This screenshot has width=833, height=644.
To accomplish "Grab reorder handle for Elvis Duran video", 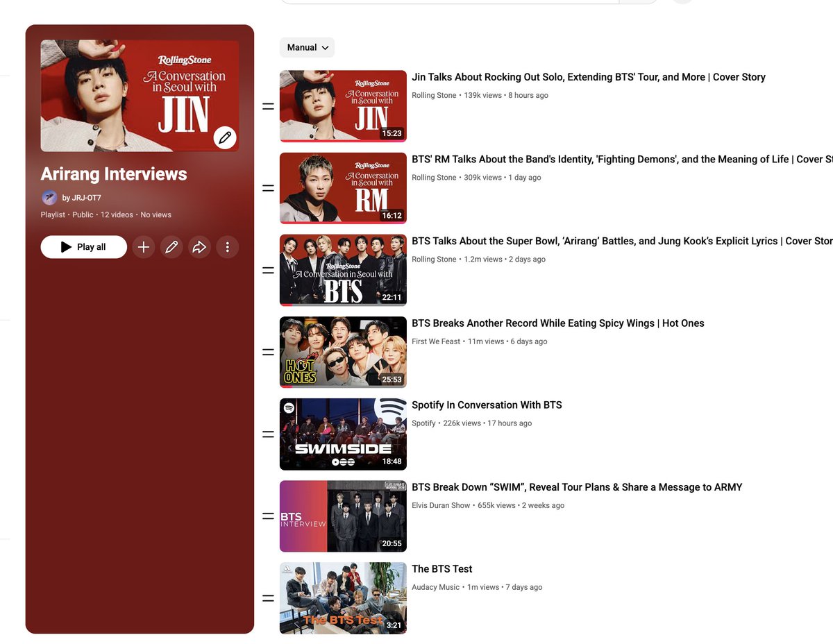I will pyautogui.click(x=268, y=516).
